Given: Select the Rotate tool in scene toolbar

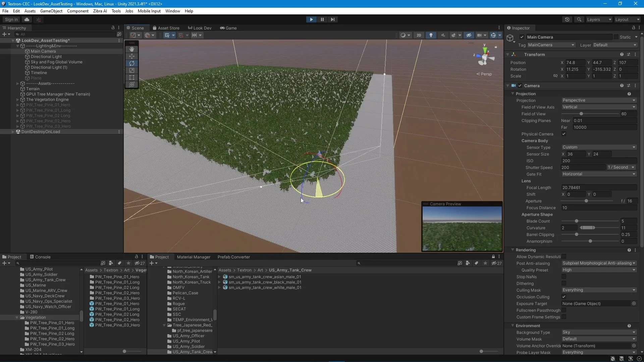Looking at the screenshot, I should pyautogui.click(x=132, y=63).
